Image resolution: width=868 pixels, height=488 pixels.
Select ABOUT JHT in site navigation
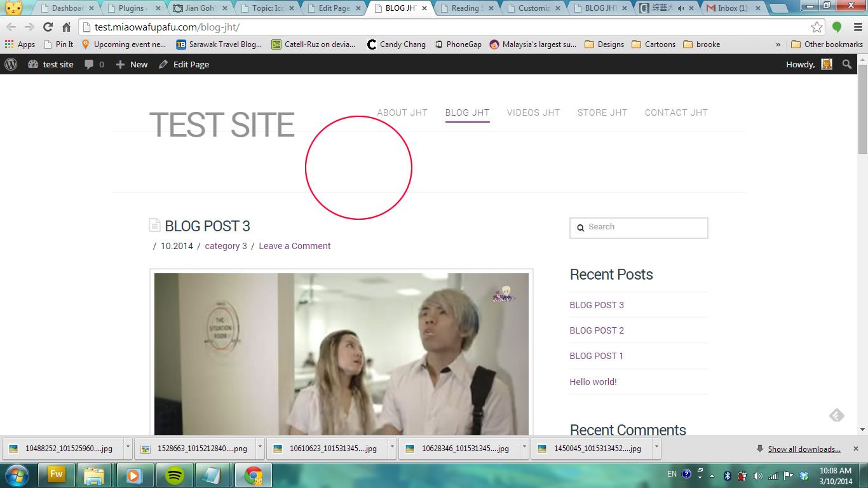click(x=402, y=112)
